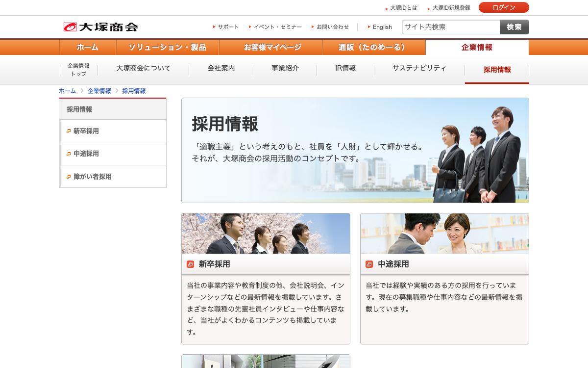Viewport: 588px width, 368px height.
Task: Click the 新卒採用 card heading icon
Action: pyautogui.click(x=191, y=264)
